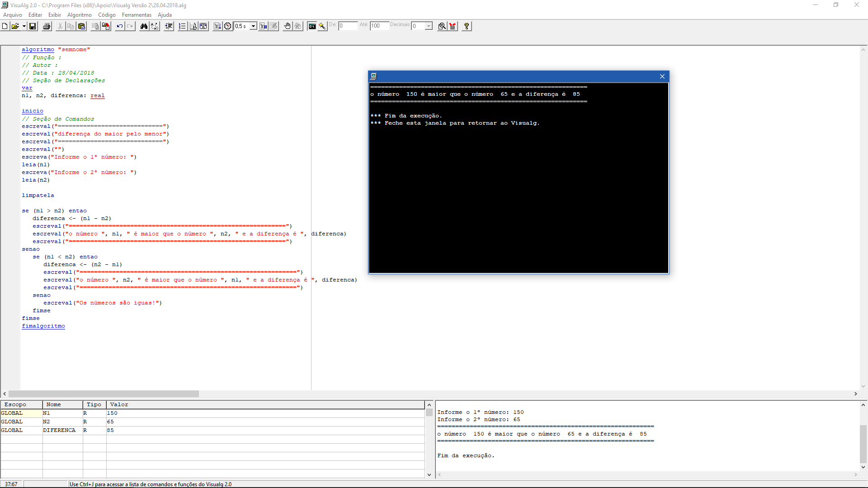Open the Arquivo menu
This screenshot has height=488, width=868.
(x=13, y=15)
